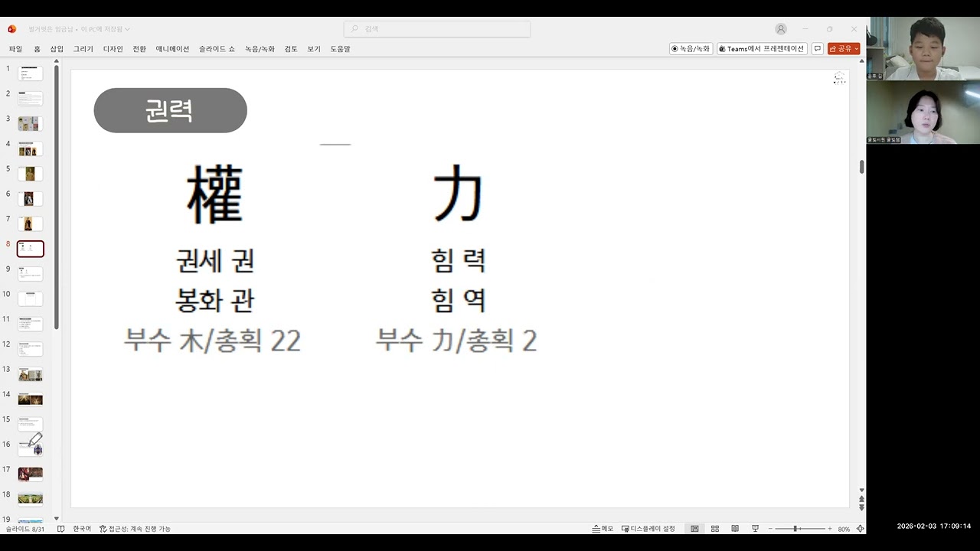This screenshot has width=980, height=551.
Task: Select slide 6 thumbnail
Action: tap(31, 199)
